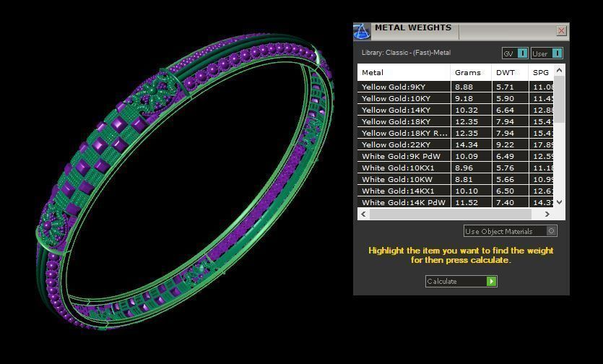Screen dimensions: 603x364
Task: Click the 6.49 DWT value
Action: [x=505, y=156]
